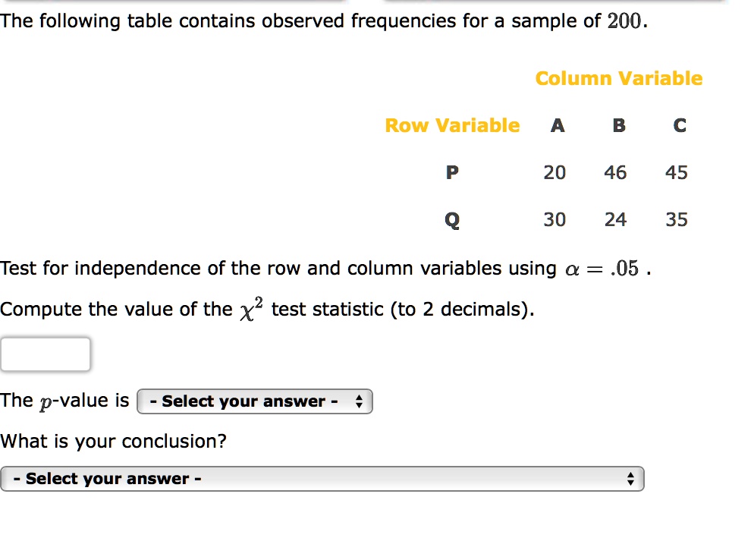
Task: Click the arrows at the conclusion dropdown's right end
Action: click(630, 479)
